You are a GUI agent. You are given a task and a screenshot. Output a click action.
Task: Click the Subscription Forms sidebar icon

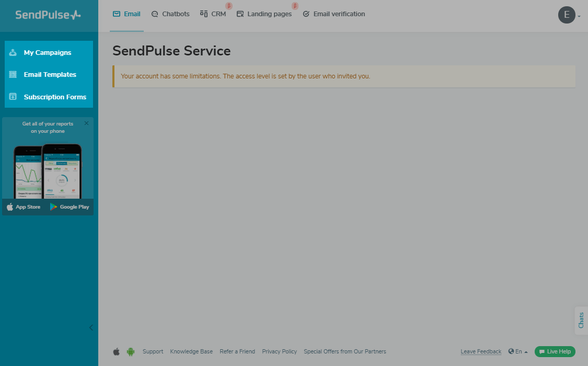click(x=13, y=97)
